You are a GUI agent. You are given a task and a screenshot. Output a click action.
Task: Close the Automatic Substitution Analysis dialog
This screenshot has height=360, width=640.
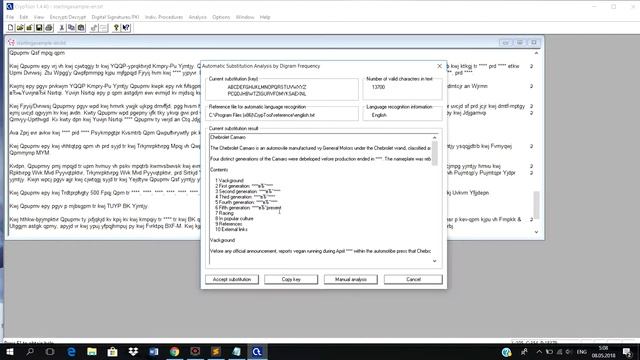pyautogui.click(x=440, y=66)
